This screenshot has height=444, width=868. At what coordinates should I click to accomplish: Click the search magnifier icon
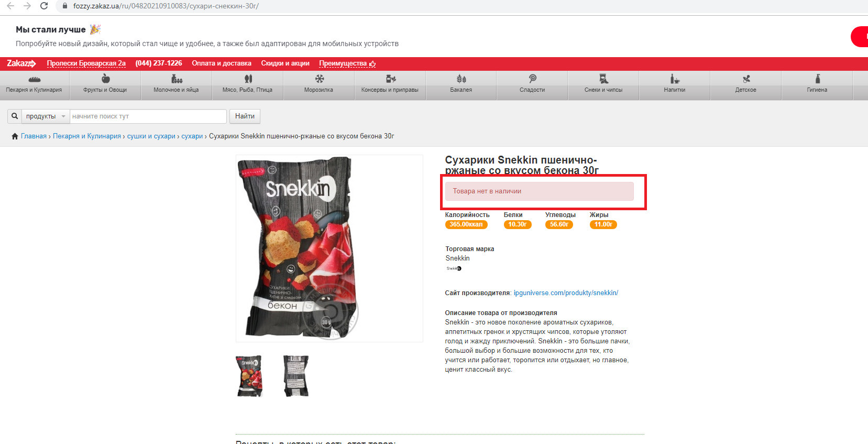point(15,116)
